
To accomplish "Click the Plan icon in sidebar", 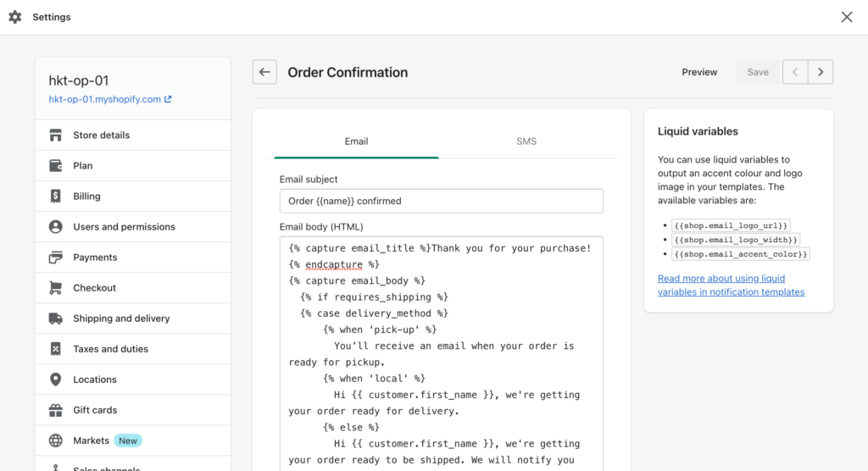I will pyautogui.click(x=55, y=165).
